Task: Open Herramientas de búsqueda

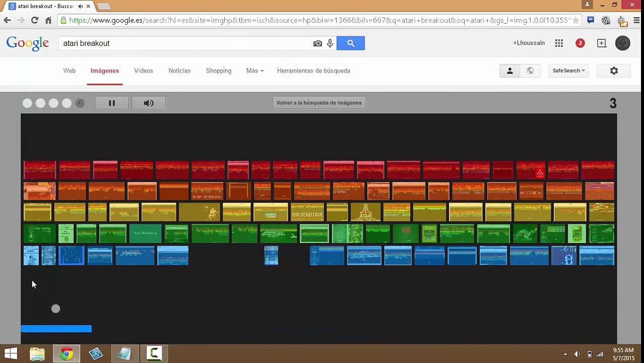Action: 313,71
